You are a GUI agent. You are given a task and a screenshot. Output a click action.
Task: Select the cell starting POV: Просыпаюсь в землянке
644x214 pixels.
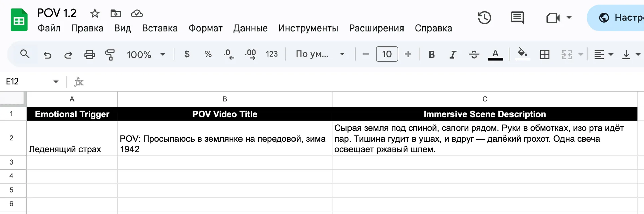coord(225,138)
